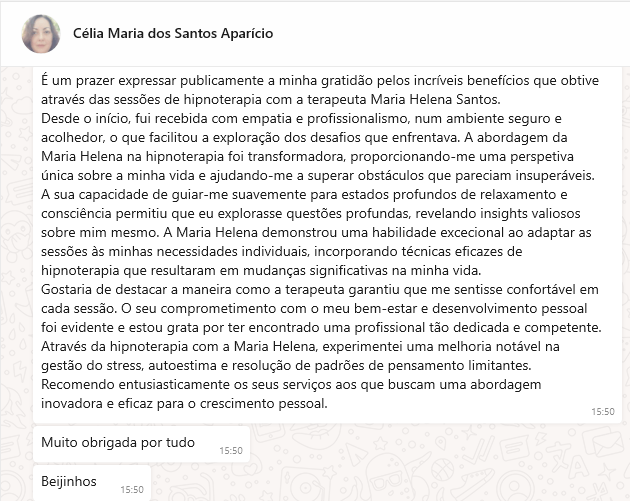Click the phrase 'gestão do stress' in the text

(92, 366)
